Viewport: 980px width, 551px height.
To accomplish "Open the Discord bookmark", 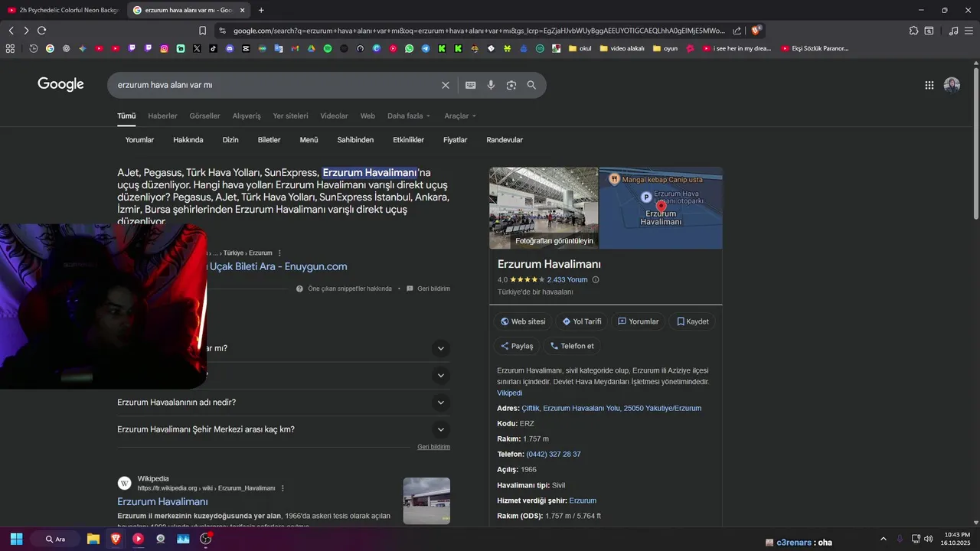I will 230,48.
